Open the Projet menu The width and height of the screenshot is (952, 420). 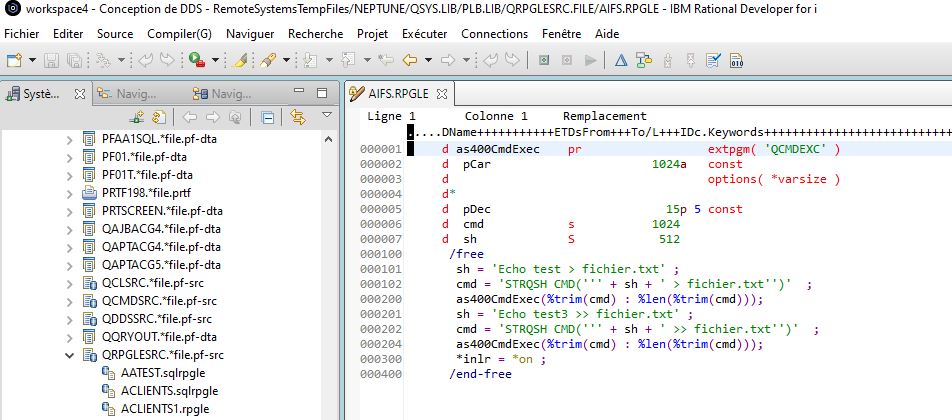(372, 34)
